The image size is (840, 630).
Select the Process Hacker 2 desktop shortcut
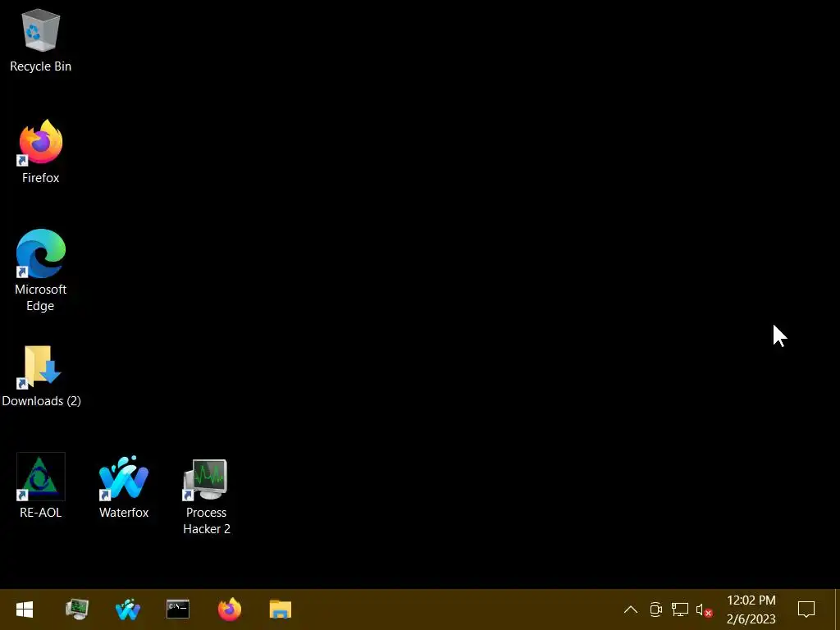pyautogui.click(x=206, y=478)
